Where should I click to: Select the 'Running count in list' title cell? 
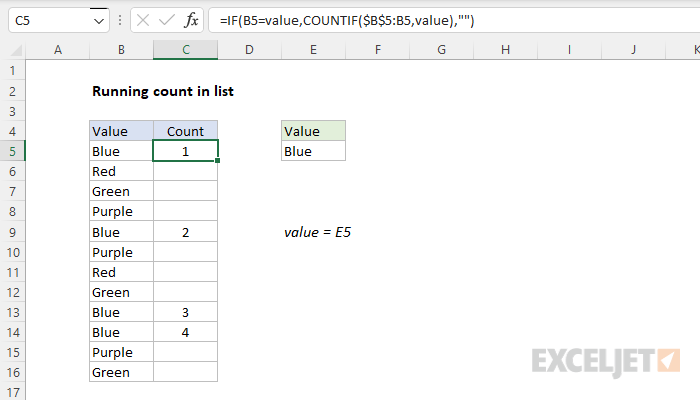pyautogui.click(x=163, y=91)
